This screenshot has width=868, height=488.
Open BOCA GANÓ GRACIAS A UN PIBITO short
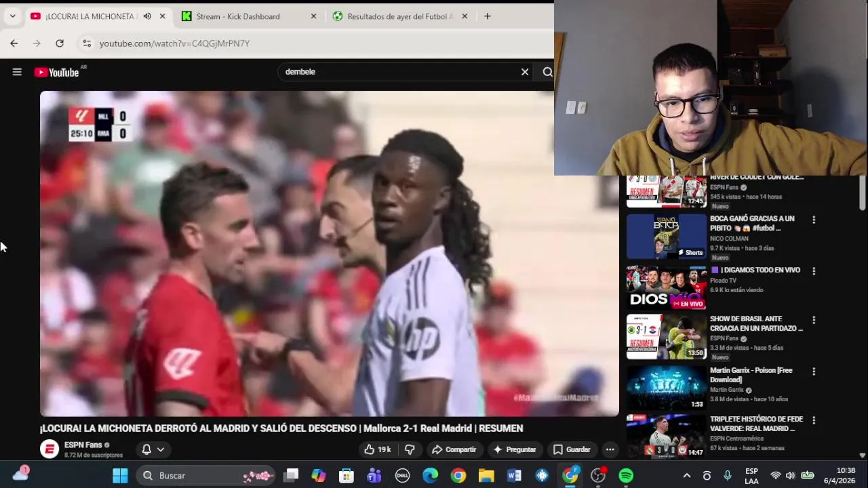753,224
